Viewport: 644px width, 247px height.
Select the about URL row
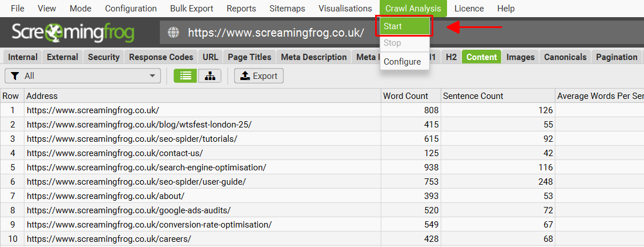pyautogui.click(x=322, y=196)
